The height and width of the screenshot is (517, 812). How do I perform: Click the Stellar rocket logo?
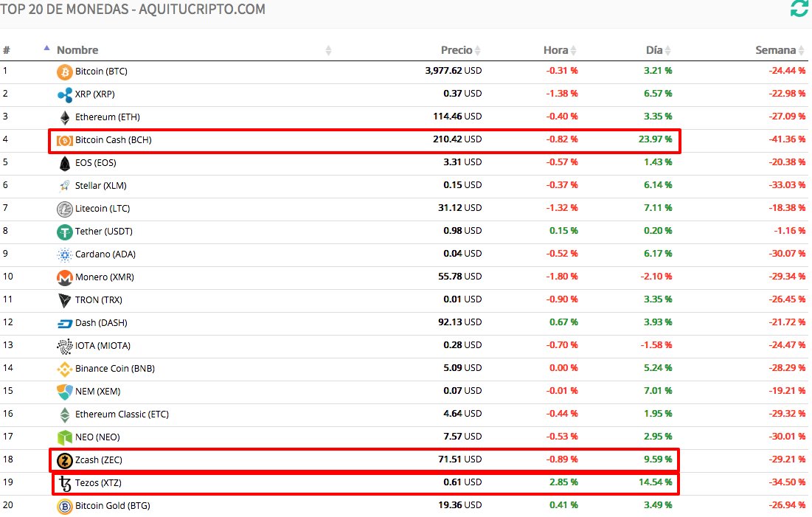65,185
